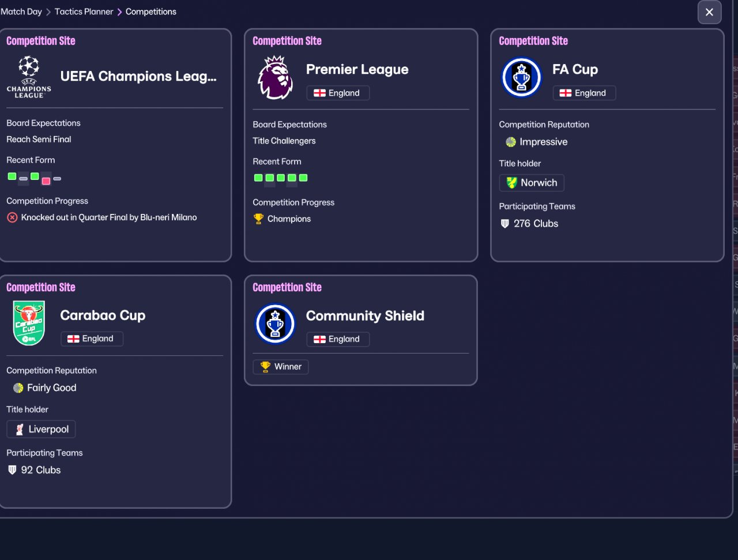738x560 pixels.
Task: Click the Premier League lion logo
Action: 275,77
